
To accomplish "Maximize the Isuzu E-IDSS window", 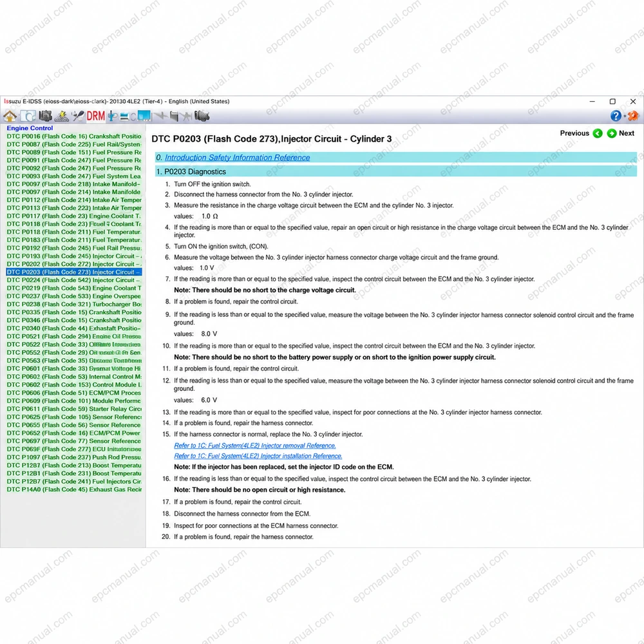I will coord(612,102).
